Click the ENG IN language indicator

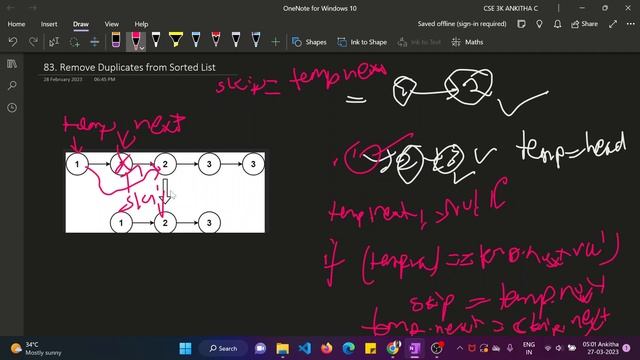(x=529, y=348)
